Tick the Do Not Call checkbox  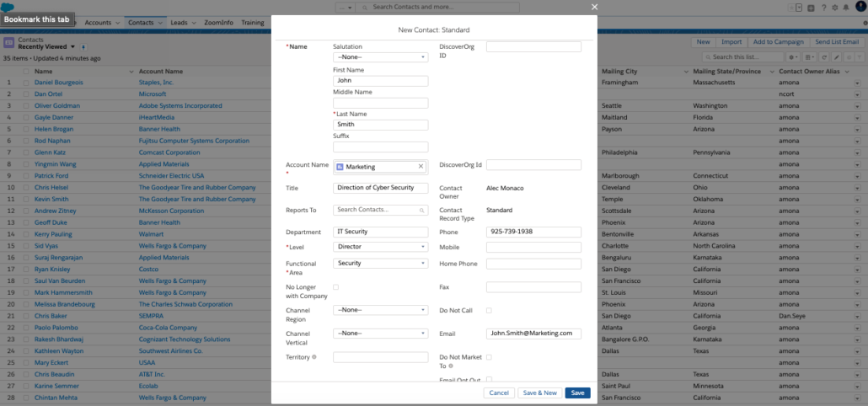click(489, 310)
